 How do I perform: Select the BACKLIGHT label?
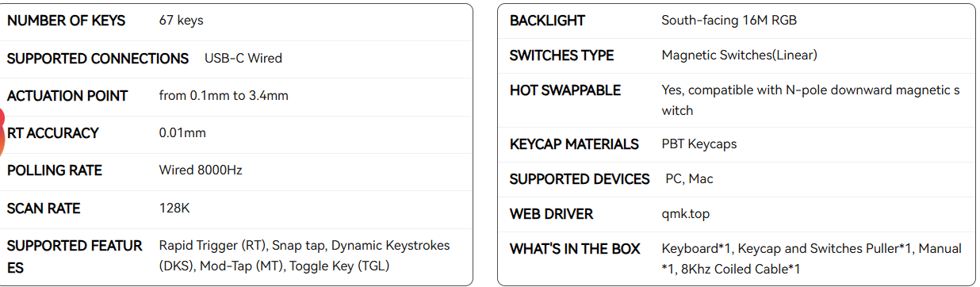click(547, 21)
